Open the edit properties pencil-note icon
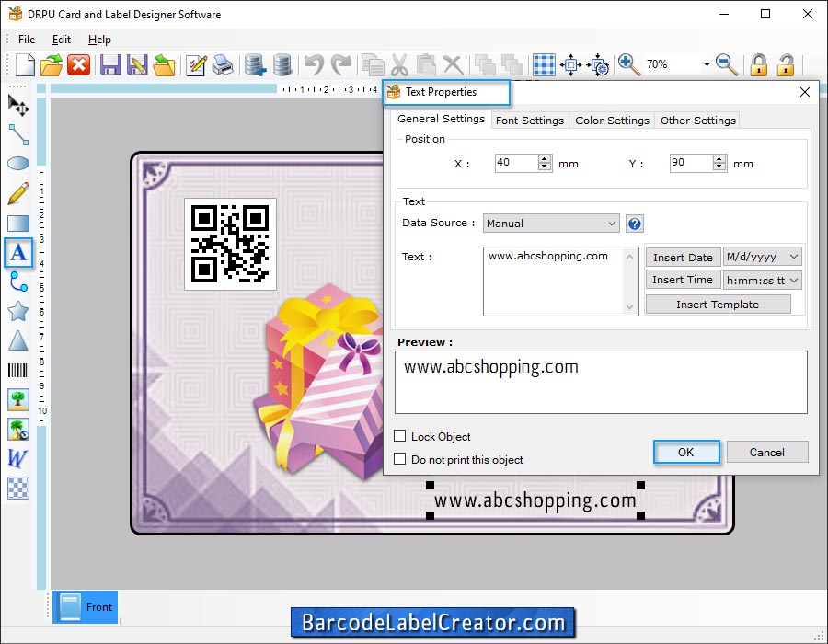The width and height of the screenshot is (828, 644). (x=196, y=65)
